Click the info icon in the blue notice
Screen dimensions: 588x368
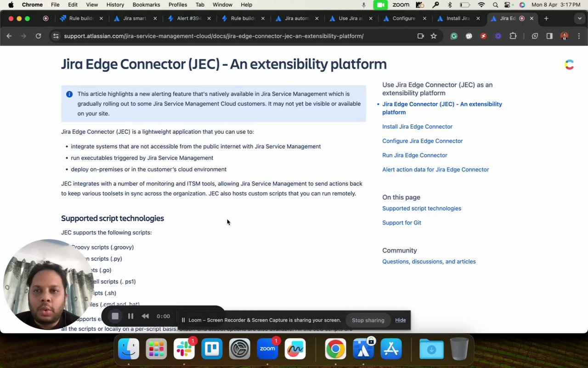pos(69,94)
